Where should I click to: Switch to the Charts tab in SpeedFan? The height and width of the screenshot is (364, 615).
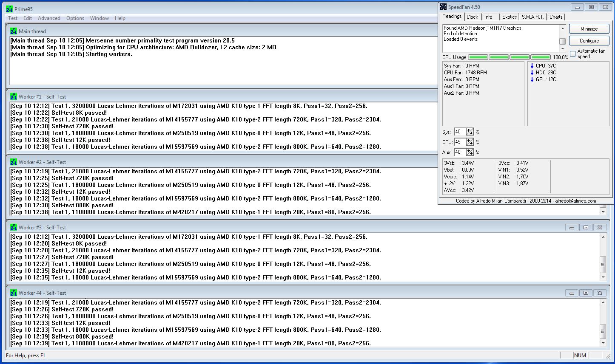(x=556, y=17)
